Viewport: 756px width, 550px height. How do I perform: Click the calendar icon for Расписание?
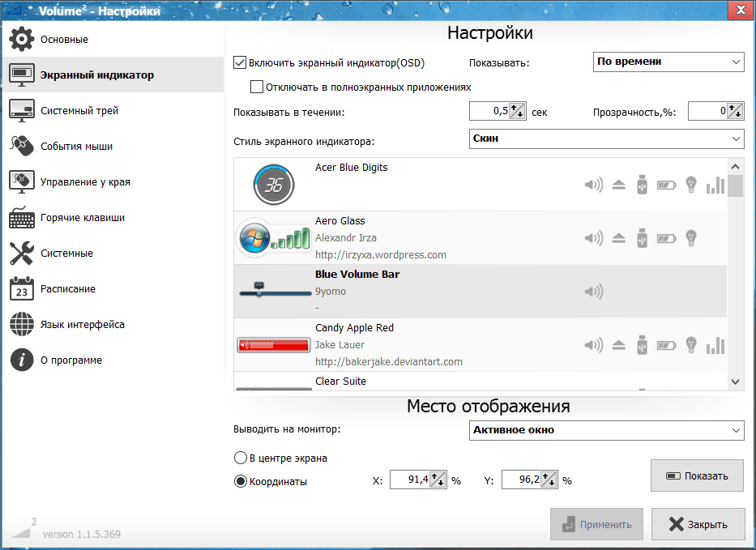point(21,289)
